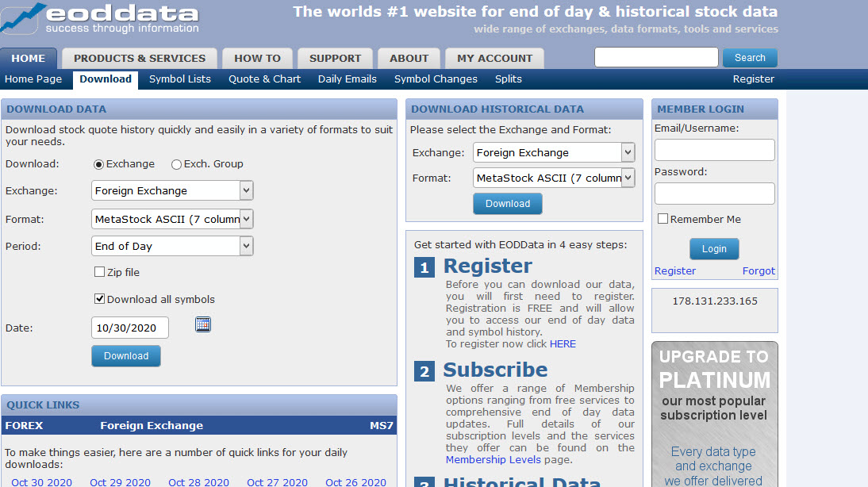This screenshot has width=868, height=487.
Task: Open the ABOUT tab
Action: point(409,58)
